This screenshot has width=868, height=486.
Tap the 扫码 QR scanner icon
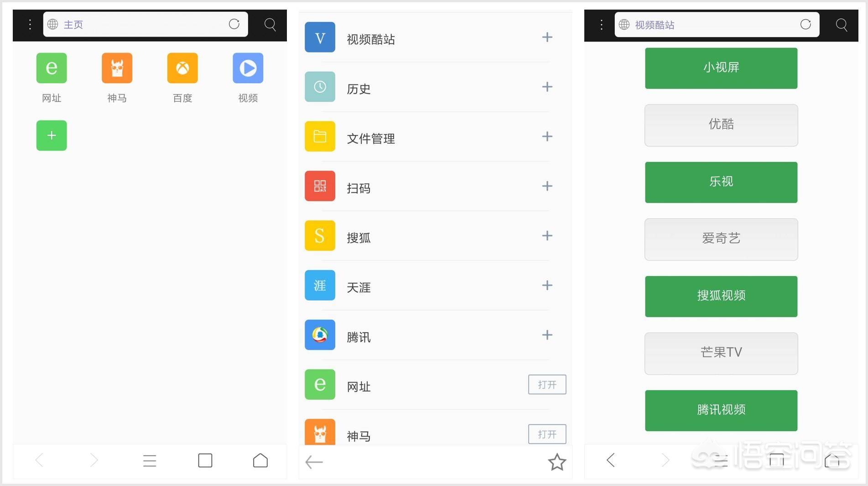319,186
